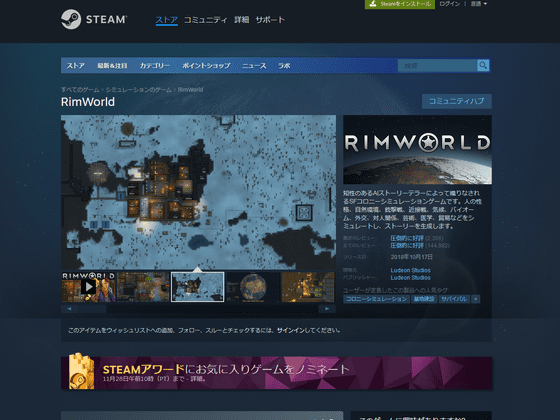Click the release date 2018年10月17日 text
This screenshot has height=420, width=560.
point(411,257)
